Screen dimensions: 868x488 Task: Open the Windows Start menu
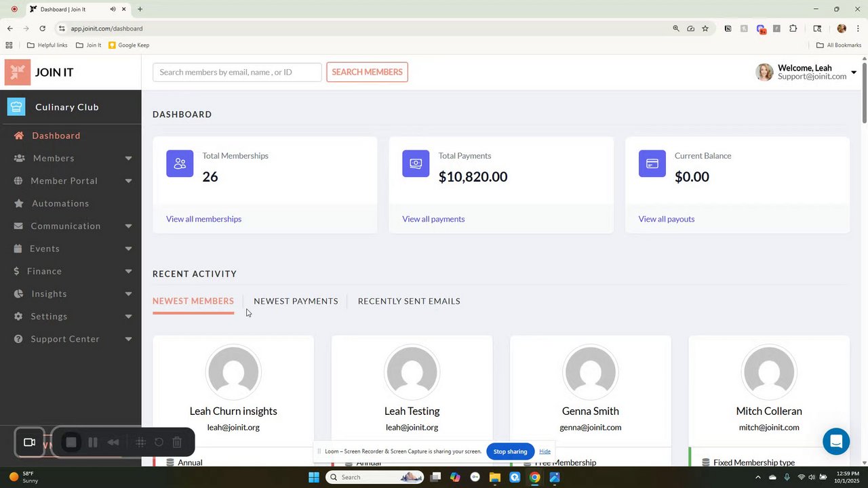[x=313, y=477]
